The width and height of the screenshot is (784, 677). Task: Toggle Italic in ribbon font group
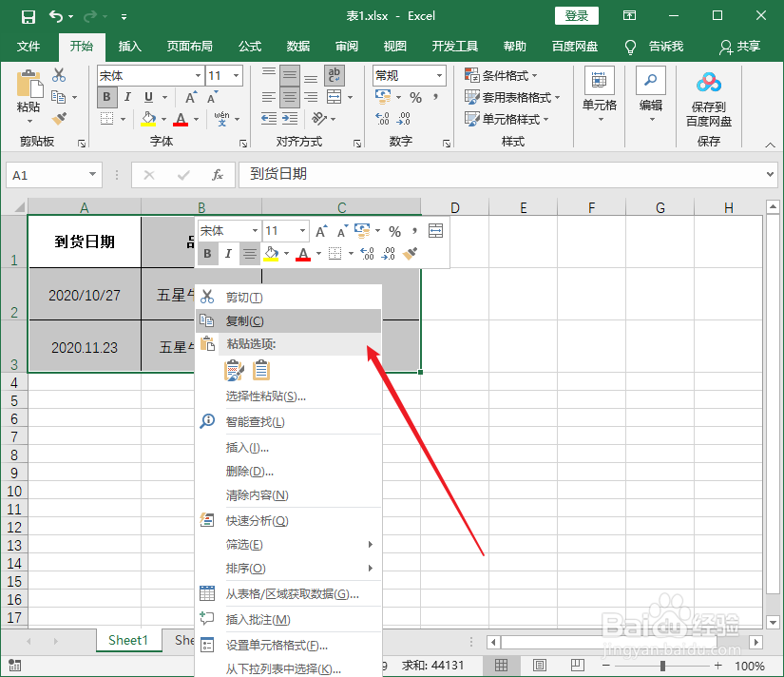(127, 97)
